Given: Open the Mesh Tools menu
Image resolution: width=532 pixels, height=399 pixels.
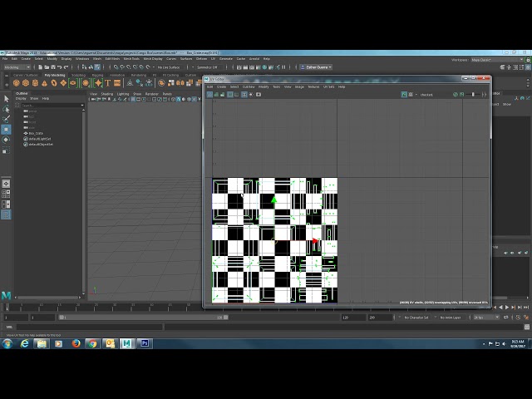Looking at the screenshot, I should (x=131, y=59).
